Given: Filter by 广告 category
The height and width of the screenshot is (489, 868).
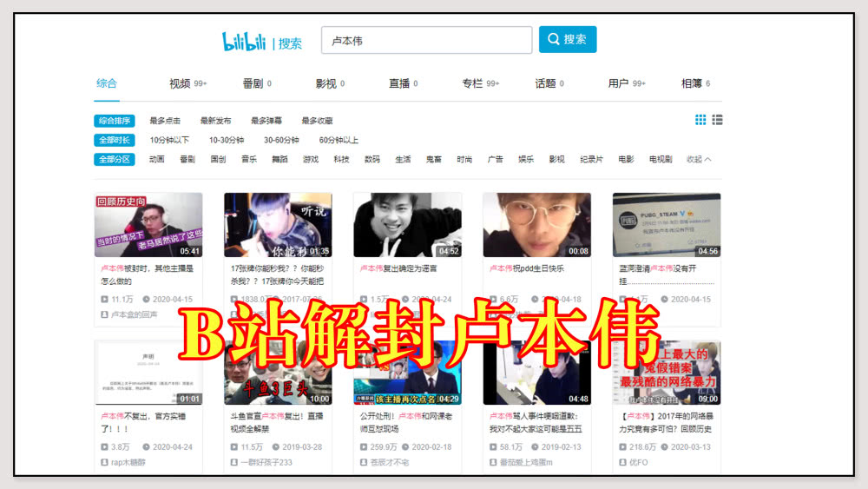Looking at the screenshot, I should click(x=496, y=160).
